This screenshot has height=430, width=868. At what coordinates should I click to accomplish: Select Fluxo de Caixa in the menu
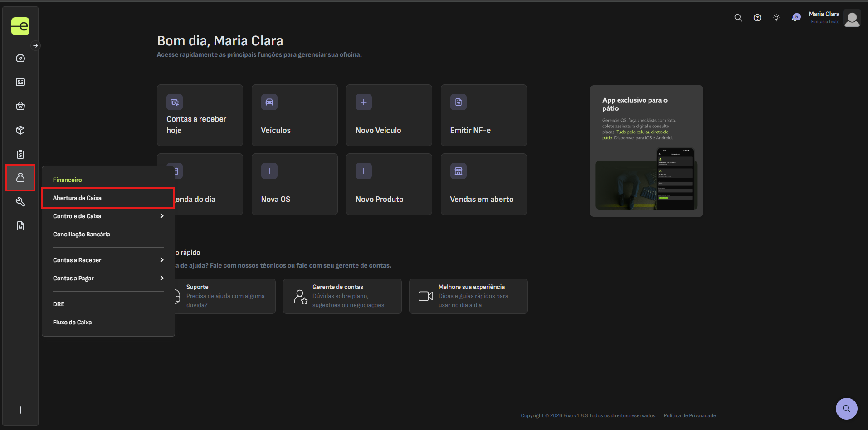[x=108, y=322]
